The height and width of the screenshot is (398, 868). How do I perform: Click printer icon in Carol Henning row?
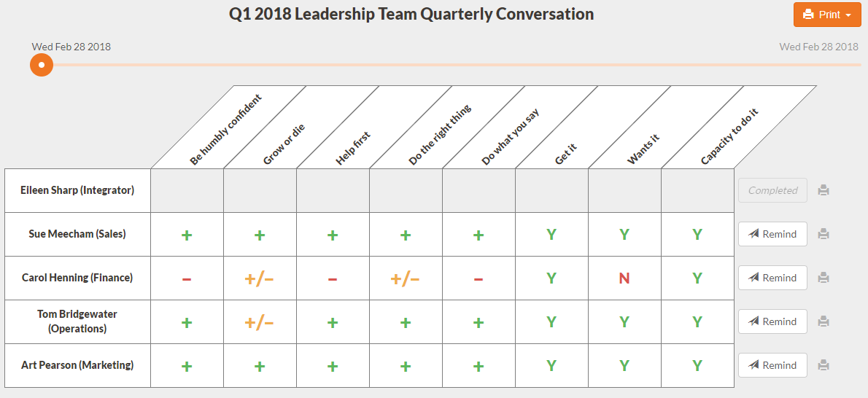coord(824,278)
